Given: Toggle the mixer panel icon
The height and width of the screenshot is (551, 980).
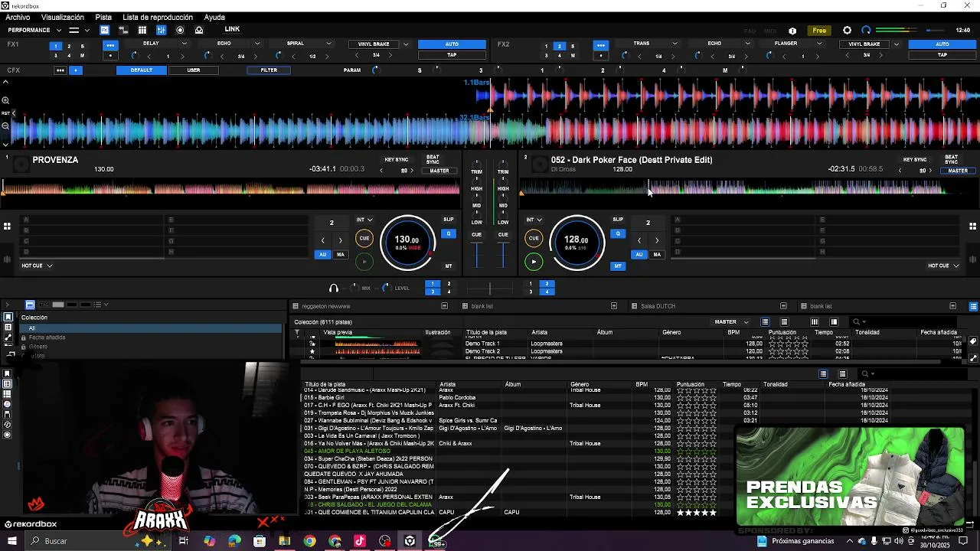Looking at the screenshot, I should 161,30.
